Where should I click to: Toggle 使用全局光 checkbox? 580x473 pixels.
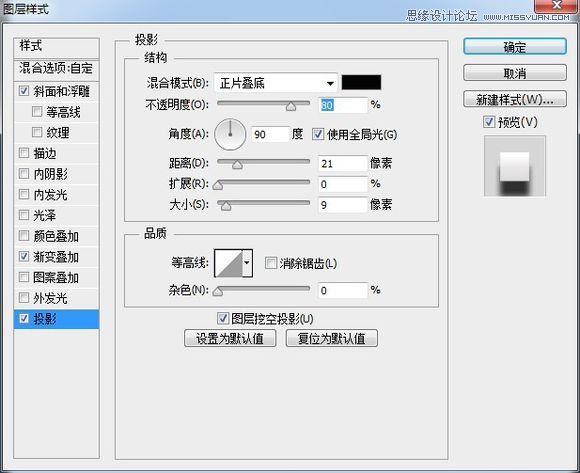(x=318, y=134)
